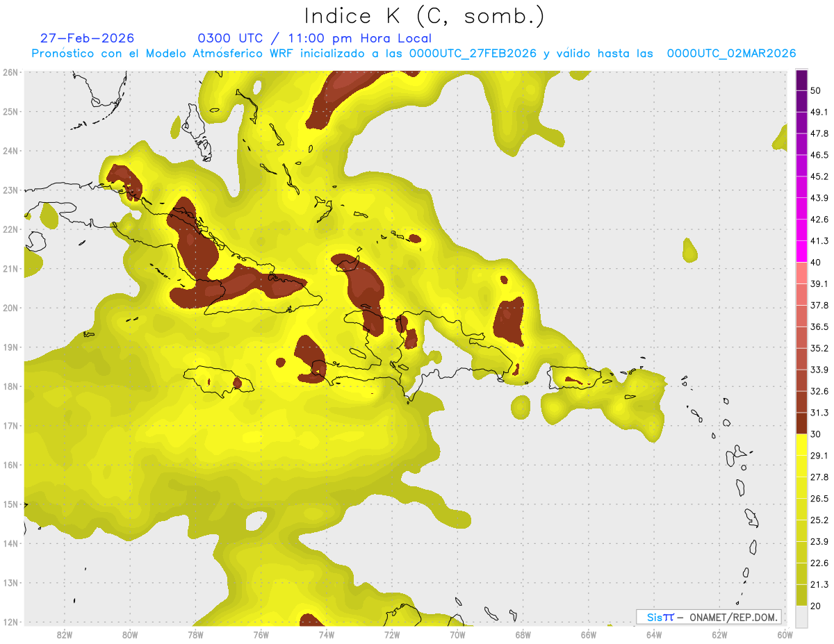Click the "80W" longitude label
Viewport: 834px width, 644px height.
[129, 635]
